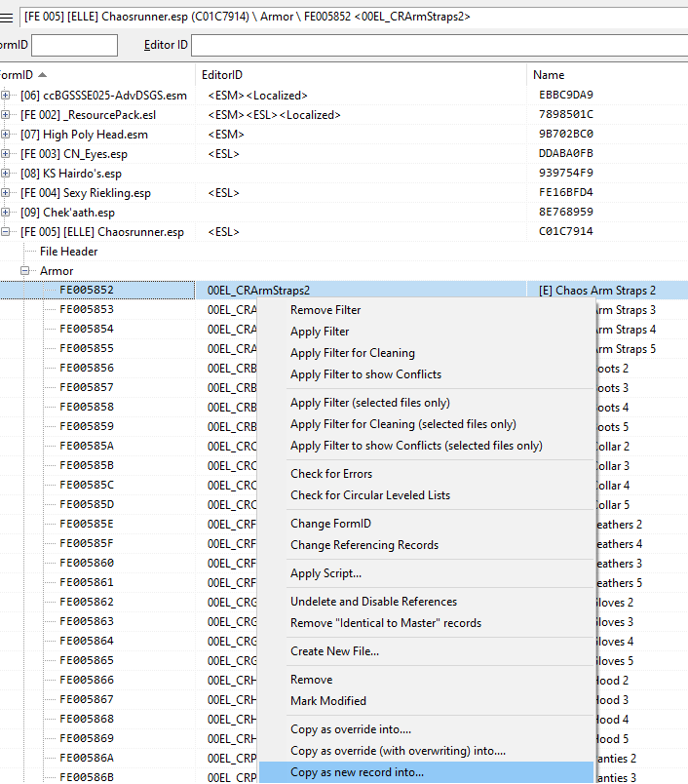Choose Copy as override (with overwriting) into....

398,751
